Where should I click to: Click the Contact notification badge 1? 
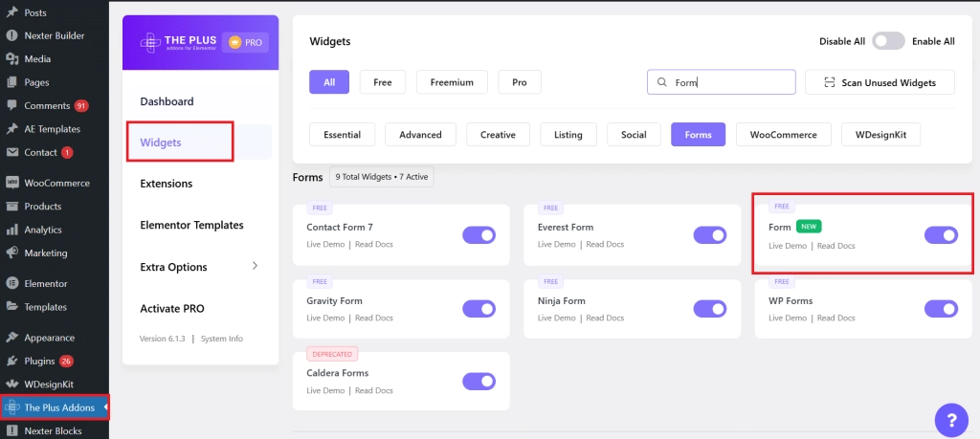(68, 152)
